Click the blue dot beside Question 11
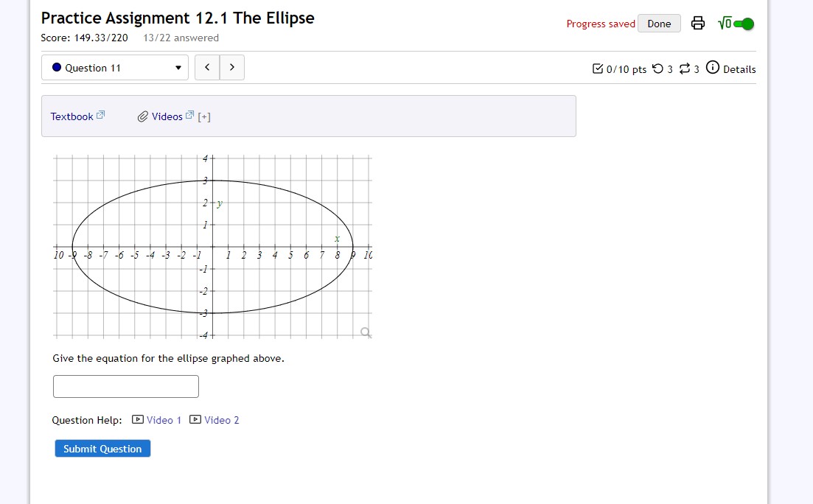 point(57,67)
